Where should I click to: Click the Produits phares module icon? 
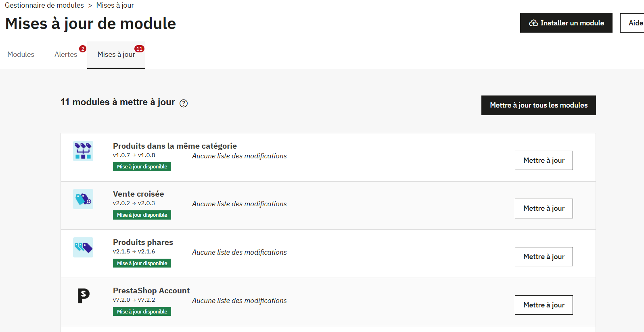83,247
